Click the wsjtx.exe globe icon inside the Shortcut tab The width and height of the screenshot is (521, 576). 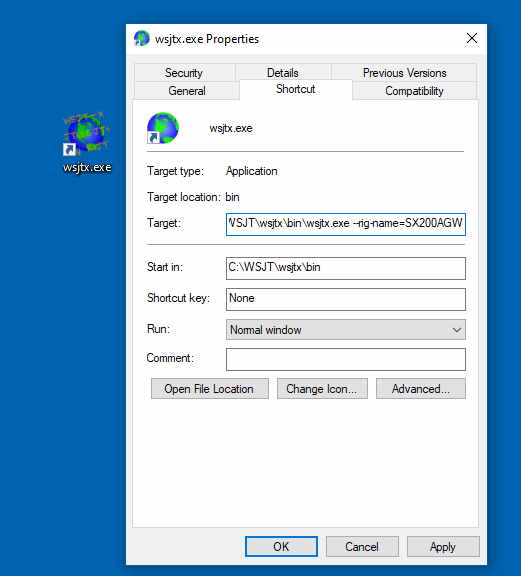point(162,128)
